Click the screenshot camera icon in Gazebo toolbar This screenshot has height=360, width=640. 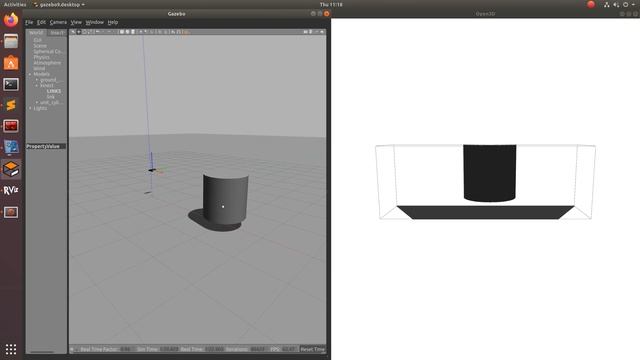click(305, 32)
